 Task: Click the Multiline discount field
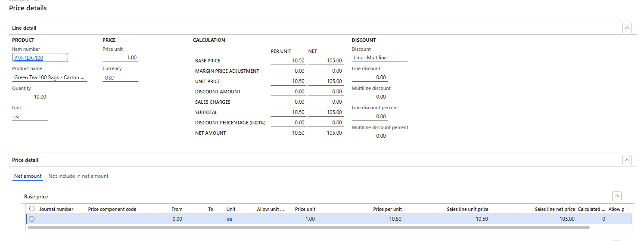point(370,97)
